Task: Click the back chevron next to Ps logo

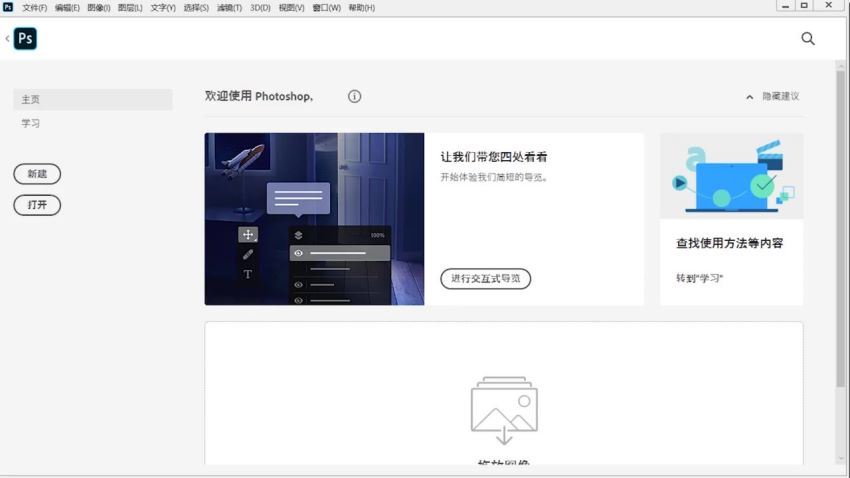Action: pos(7,38)
